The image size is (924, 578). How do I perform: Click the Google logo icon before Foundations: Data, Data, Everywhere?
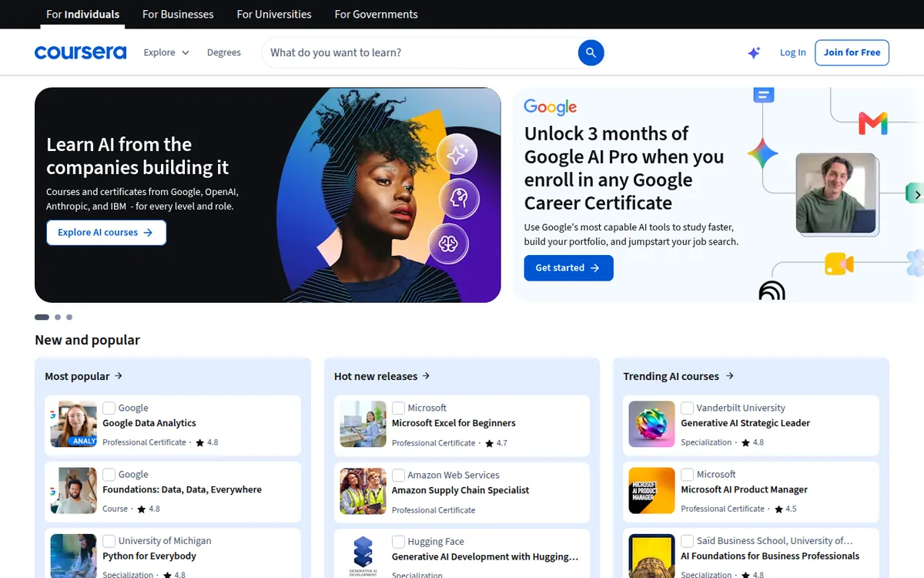pos(109,475)
